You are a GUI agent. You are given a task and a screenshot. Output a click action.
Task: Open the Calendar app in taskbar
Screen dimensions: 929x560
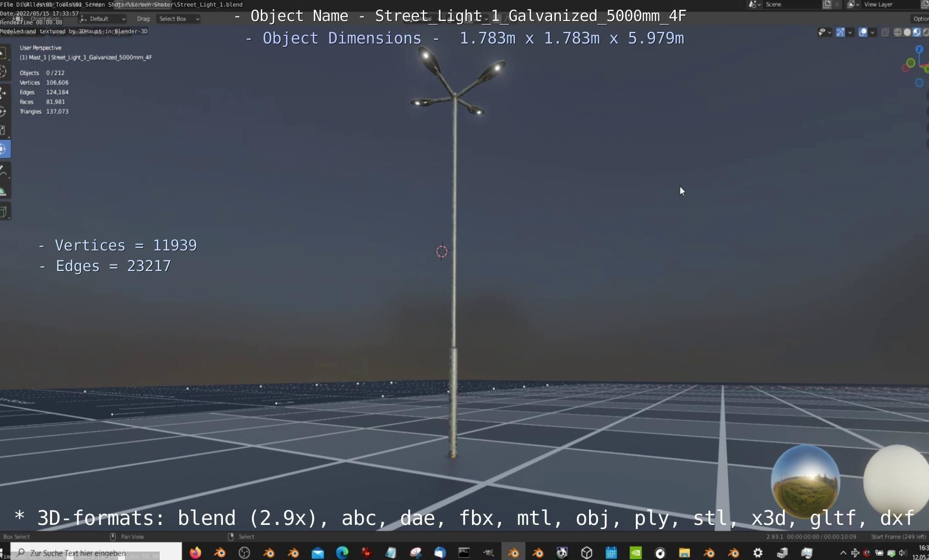click(611, 553)
